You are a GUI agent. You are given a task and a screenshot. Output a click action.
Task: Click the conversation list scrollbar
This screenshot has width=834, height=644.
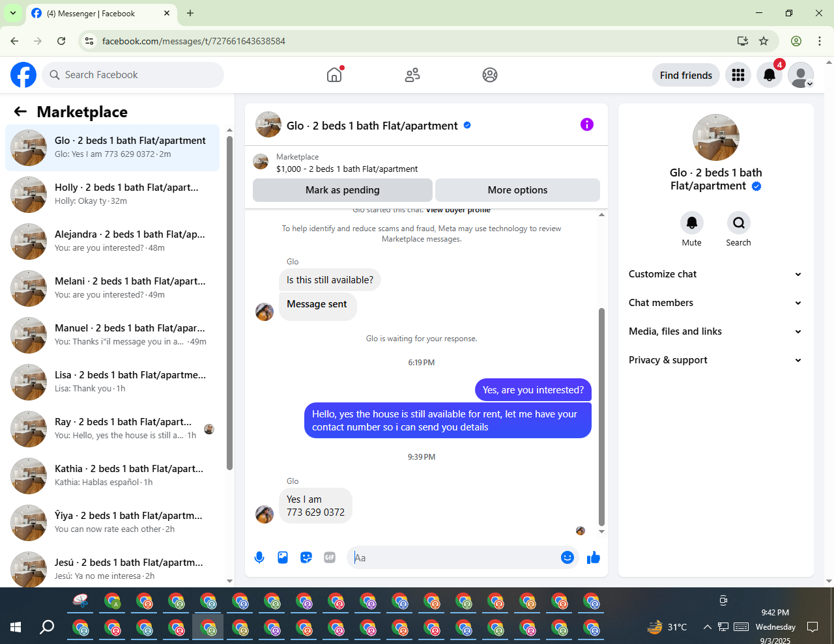click(x=229, y=303)
